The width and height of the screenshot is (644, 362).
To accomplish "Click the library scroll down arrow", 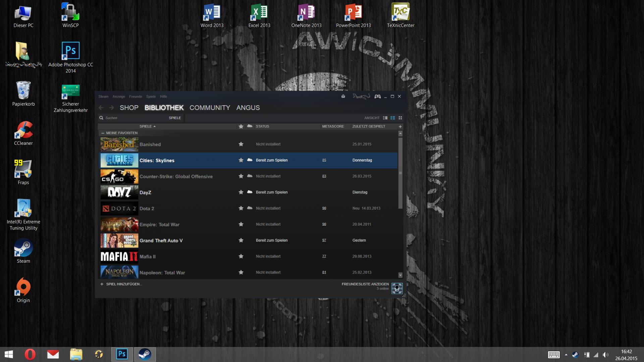I will coord(400,275).
